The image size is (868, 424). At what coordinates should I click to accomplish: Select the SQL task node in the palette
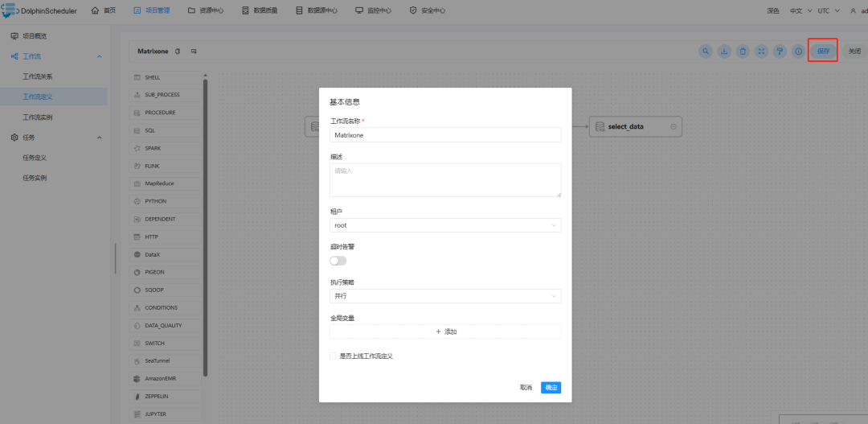[165, 130]
